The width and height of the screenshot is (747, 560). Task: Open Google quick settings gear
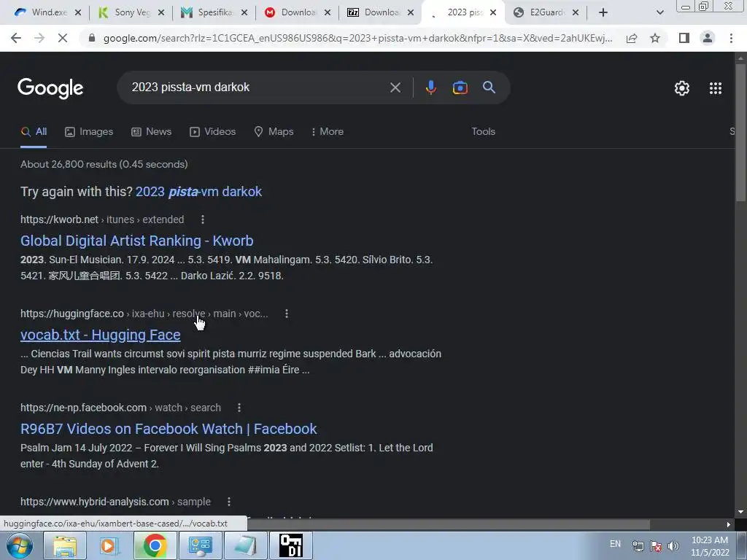[682, 88]
